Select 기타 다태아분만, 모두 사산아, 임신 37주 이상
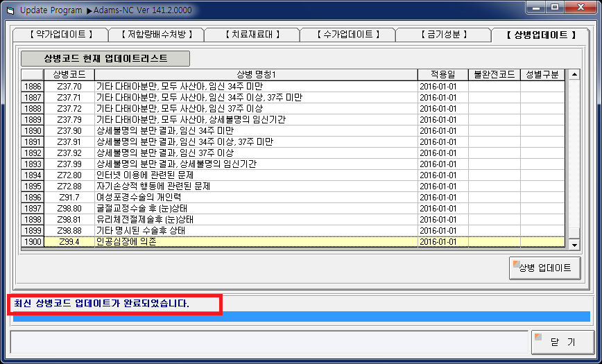 coord(256,109)
